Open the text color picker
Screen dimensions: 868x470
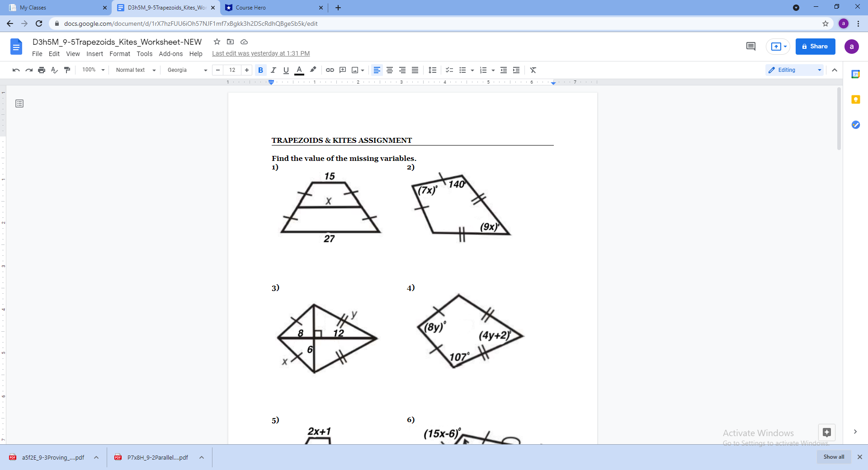point(299,70)
